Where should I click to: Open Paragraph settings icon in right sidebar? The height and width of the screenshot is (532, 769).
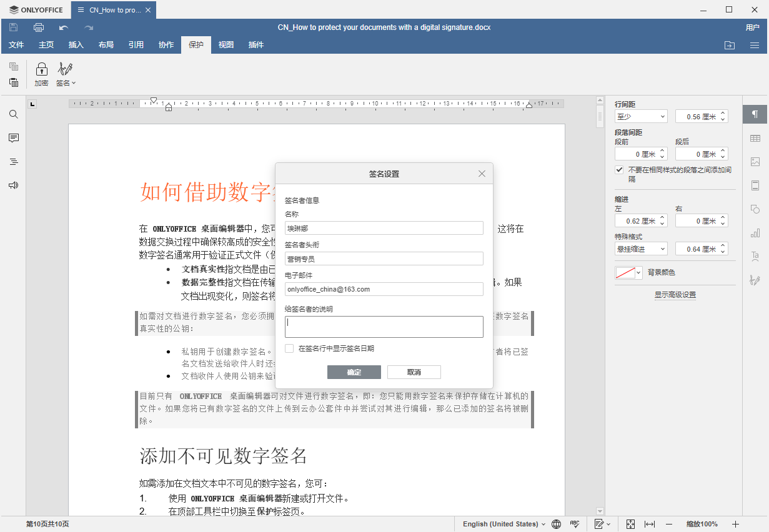755,114
